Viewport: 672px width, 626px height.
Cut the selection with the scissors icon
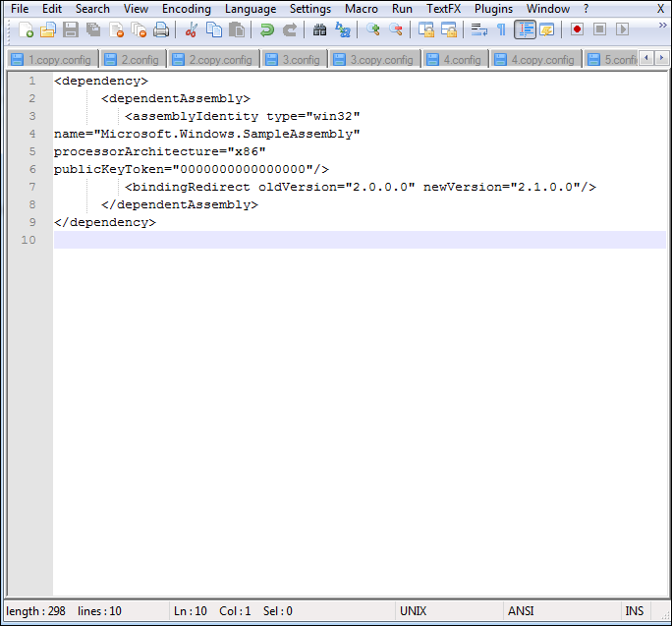coord(192,29)
